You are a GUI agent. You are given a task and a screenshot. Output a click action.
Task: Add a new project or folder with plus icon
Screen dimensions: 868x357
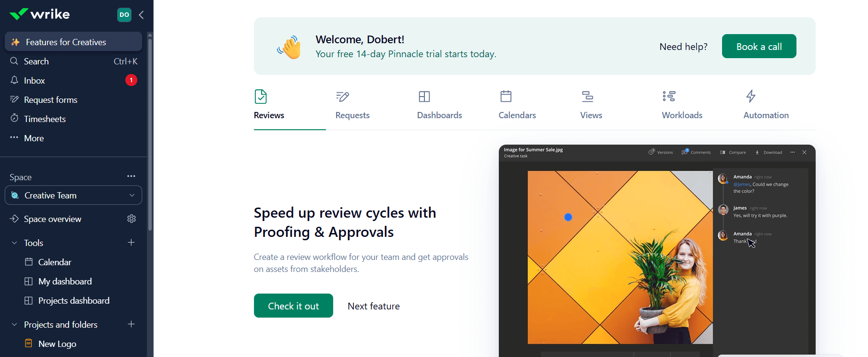(131, 324)
